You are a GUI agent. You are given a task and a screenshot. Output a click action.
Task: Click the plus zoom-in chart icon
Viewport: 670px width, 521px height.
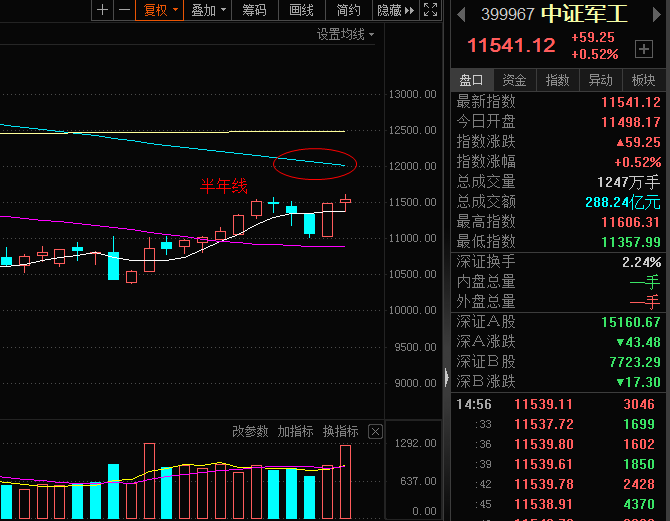[x=102, y=10]
